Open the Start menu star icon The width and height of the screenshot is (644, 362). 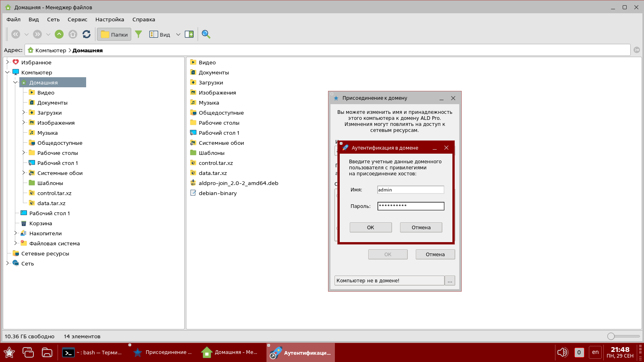9,353
